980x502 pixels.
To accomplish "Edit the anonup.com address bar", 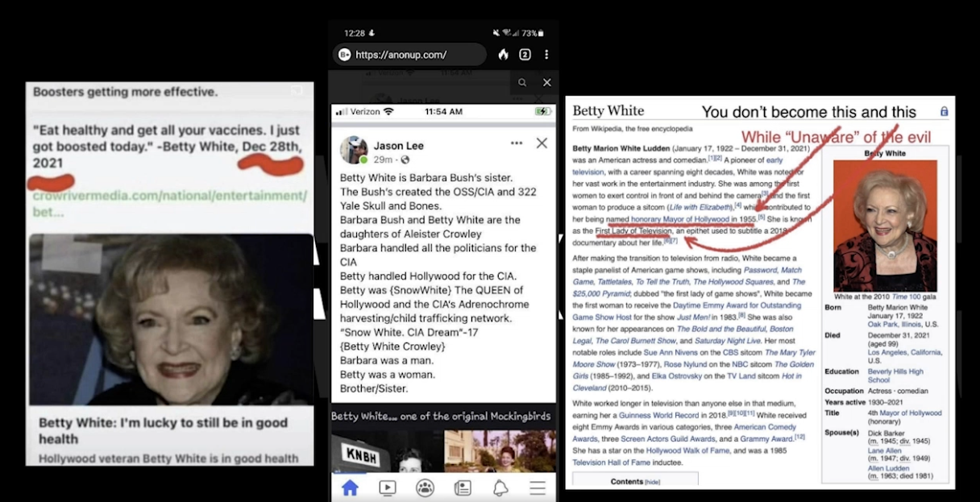I will [411, 55].
